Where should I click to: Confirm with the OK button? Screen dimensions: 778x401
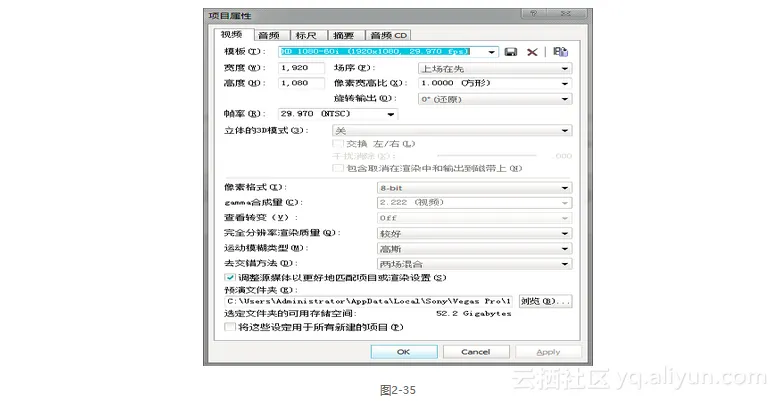tap(404, 352)
